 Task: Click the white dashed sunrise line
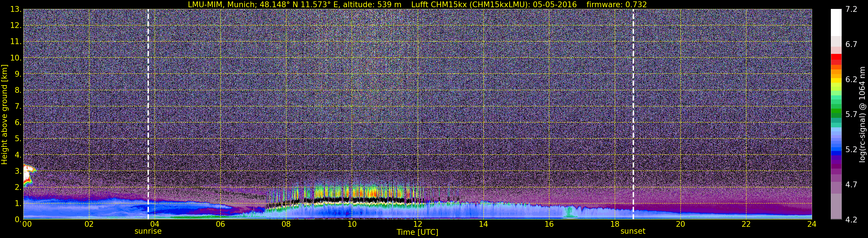click(148, 114)
